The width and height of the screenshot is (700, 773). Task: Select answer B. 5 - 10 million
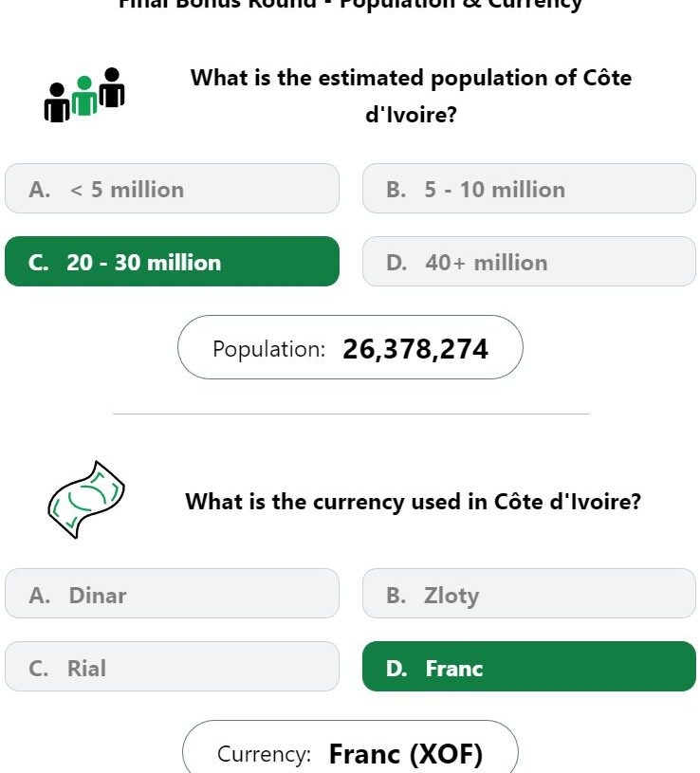[x=529, y=189]
